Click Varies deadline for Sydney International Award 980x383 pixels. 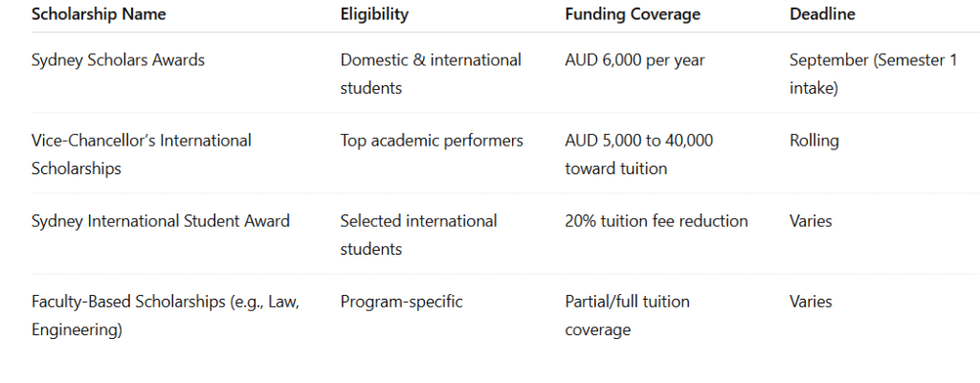point(811,221)
